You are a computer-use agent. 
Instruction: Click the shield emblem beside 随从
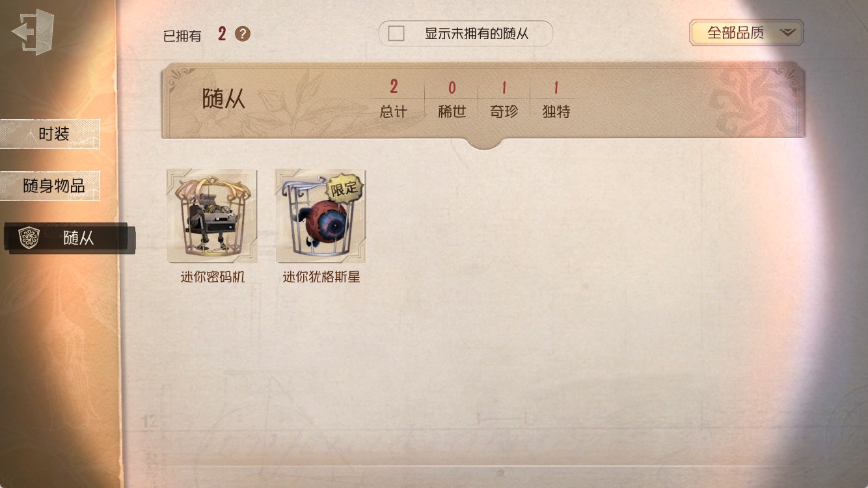pos(29,237)
